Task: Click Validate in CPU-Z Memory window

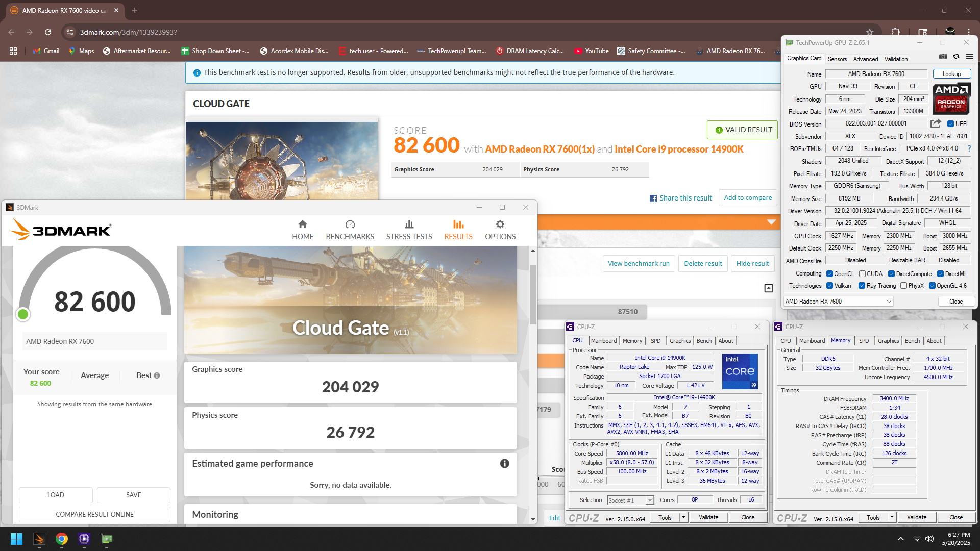Action: click(916, 517)
